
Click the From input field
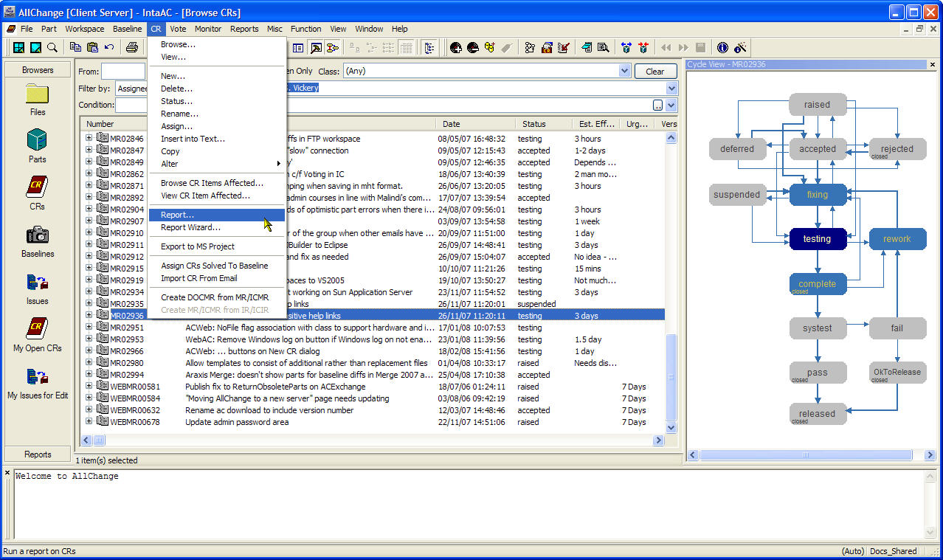122,72
